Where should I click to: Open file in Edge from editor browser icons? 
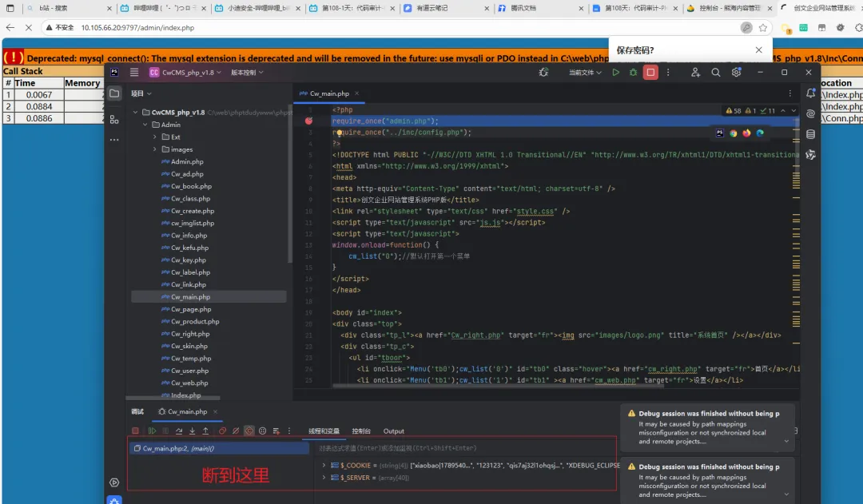[x=760, y=133]
